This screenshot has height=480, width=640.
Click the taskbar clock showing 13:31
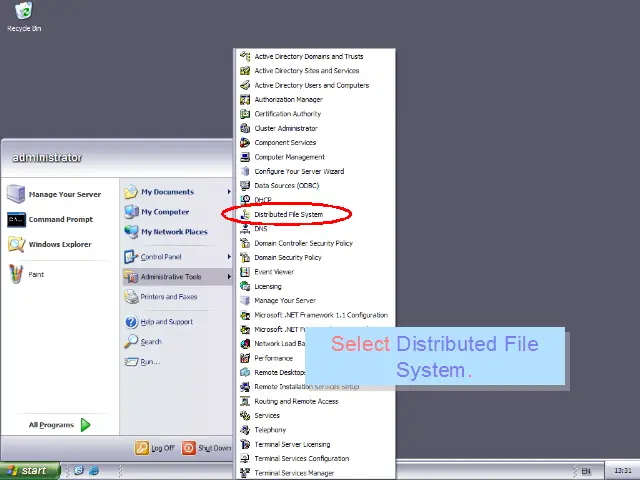pyautogui.click(x=622, y=471)
